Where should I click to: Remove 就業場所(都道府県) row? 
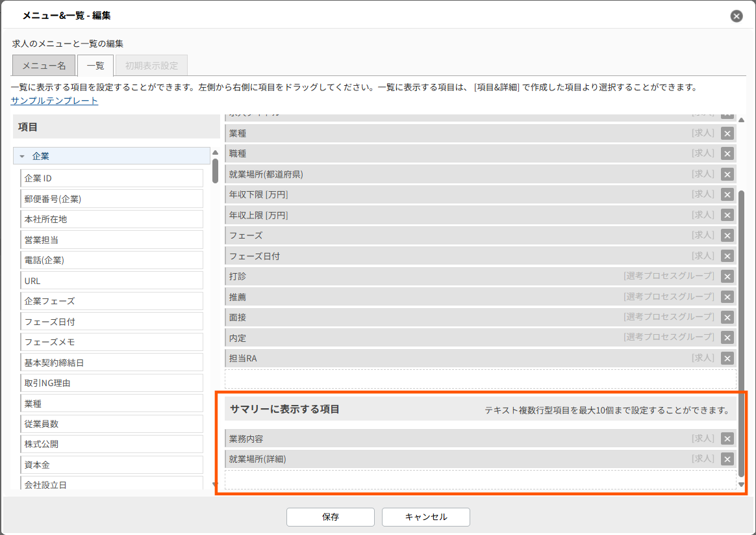727,175
